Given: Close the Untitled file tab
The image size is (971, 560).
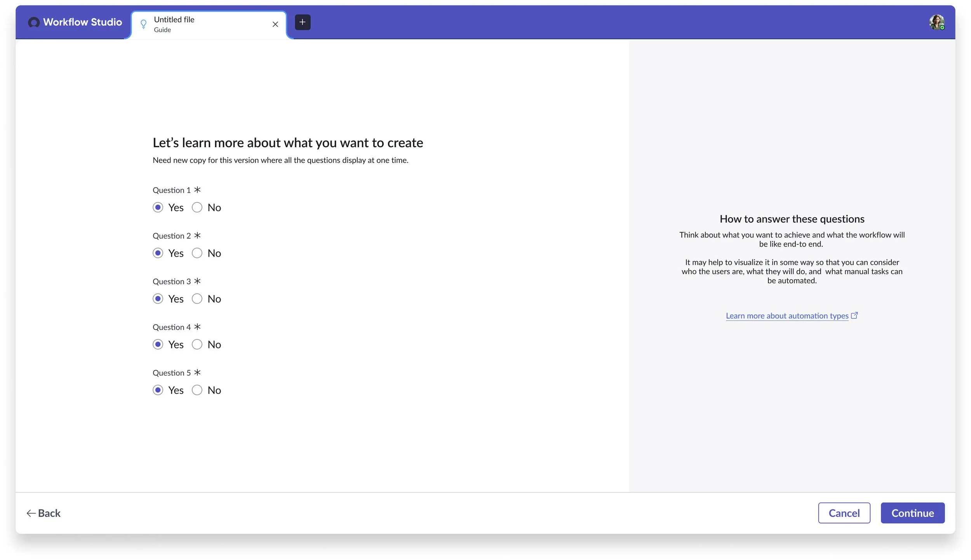Looking at the screenshot, I should click(275, 24).
